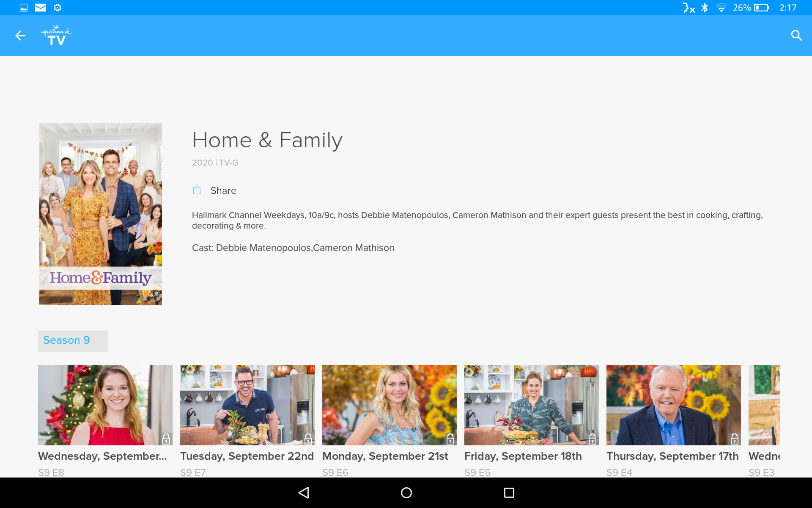Screen dimensions: 812x508
Task: Open the Monday, September 21st episode thumbnail
Action: [x=389, y=405]
